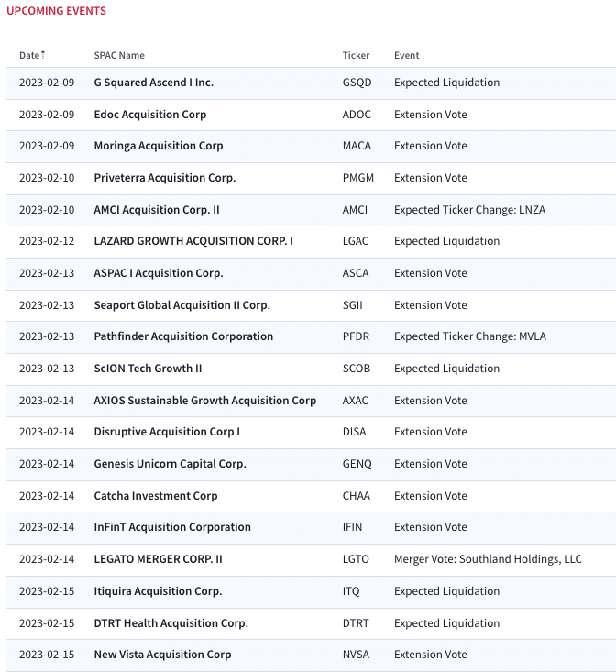Click Expected Liquidation event in ITQ row
616x672 pixels.
tap(446, 591)
